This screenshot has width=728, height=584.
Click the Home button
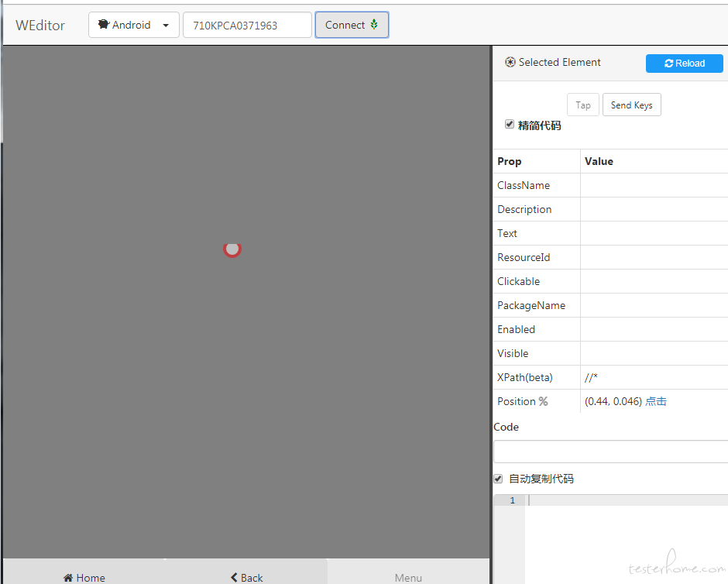pos(84,576)
